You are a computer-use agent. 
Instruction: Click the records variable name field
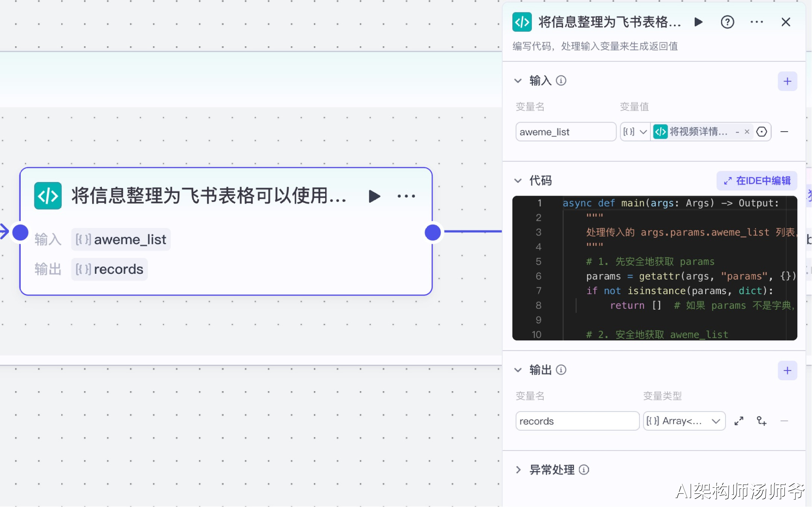(577, 421)
